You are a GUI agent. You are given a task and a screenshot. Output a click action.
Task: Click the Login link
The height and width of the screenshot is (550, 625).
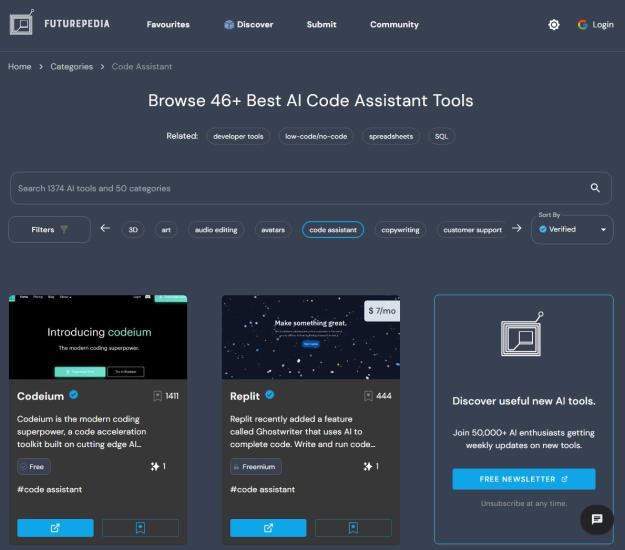603,25
